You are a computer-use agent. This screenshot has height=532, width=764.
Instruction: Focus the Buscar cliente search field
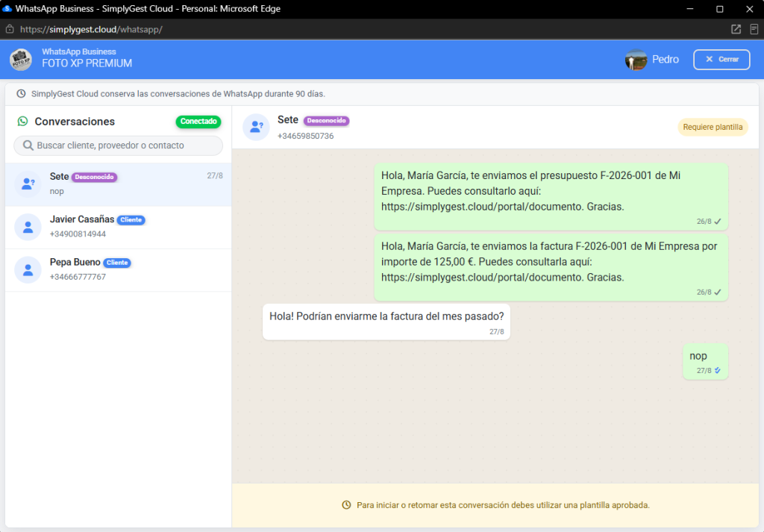(x=119, y=145)
